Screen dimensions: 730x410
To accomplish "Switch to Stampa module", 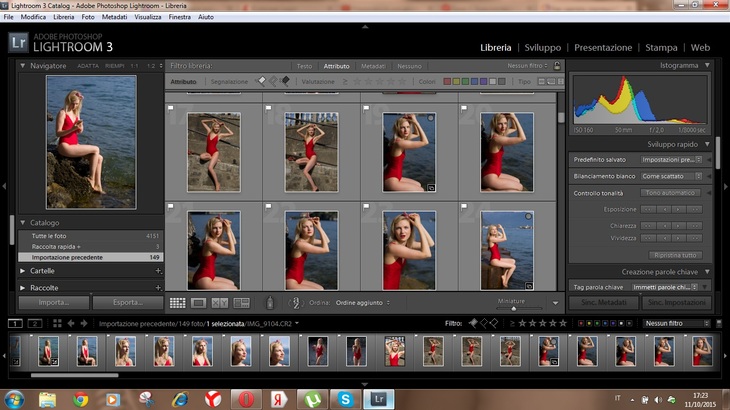I will click(x=661, y=47).
